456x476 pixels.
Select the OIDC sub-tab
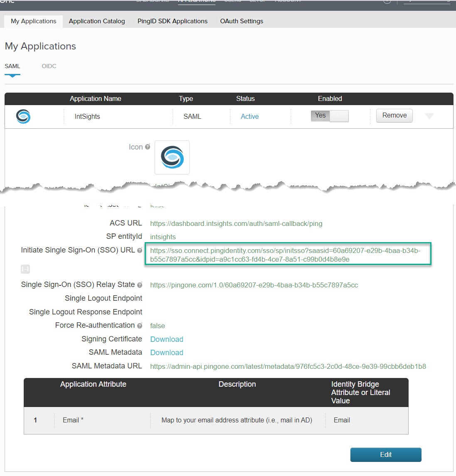point(49,66)
